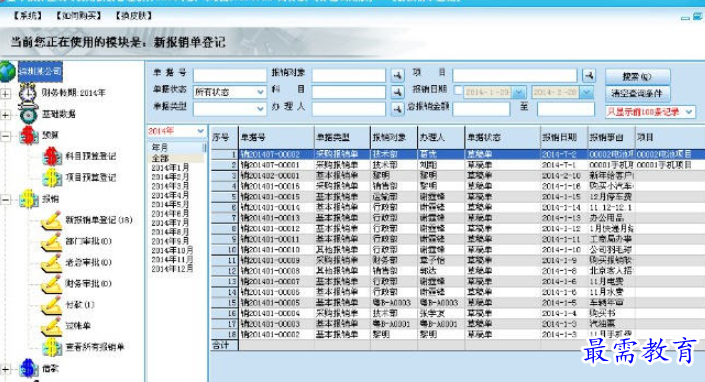Click the 报销日期 column header
705x382 pixels.
pyautogui.click(x=564, y=138)
